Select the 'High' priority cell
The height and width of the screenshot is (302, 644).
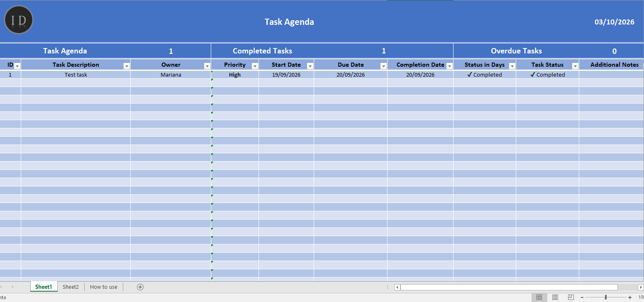pyautogui.click(x=235, y=75)
